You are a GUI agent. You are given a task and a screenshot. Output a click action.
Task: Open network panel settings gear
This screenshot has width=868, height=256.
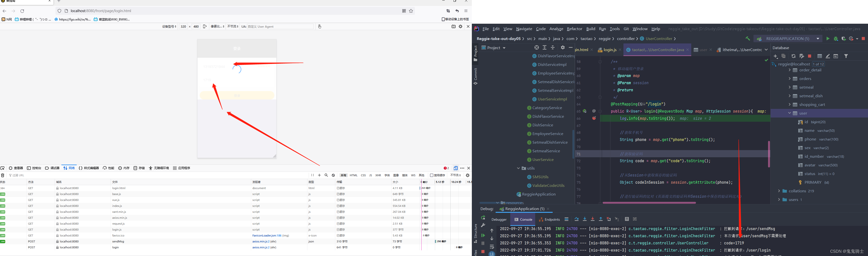pos(468,175)
